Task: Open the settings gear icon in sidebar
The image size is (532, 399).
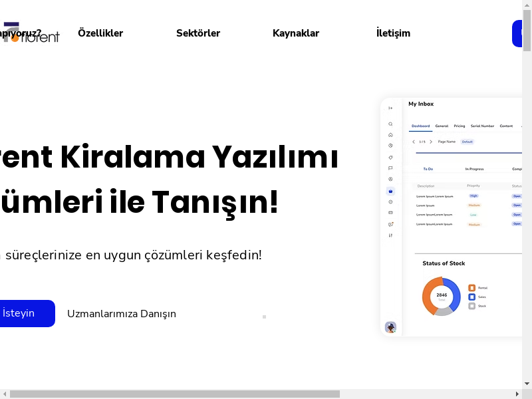Action: (390, 201)
